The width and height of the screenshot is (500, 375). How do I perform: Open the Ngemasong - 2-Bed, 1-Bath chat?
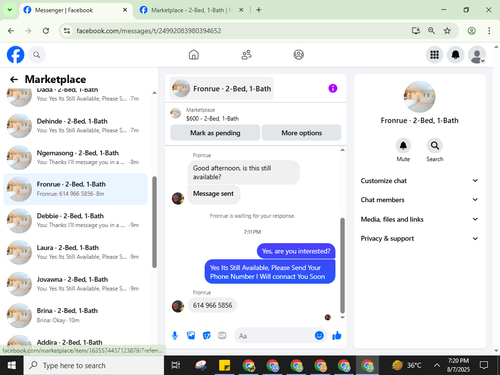pos(76,157)
